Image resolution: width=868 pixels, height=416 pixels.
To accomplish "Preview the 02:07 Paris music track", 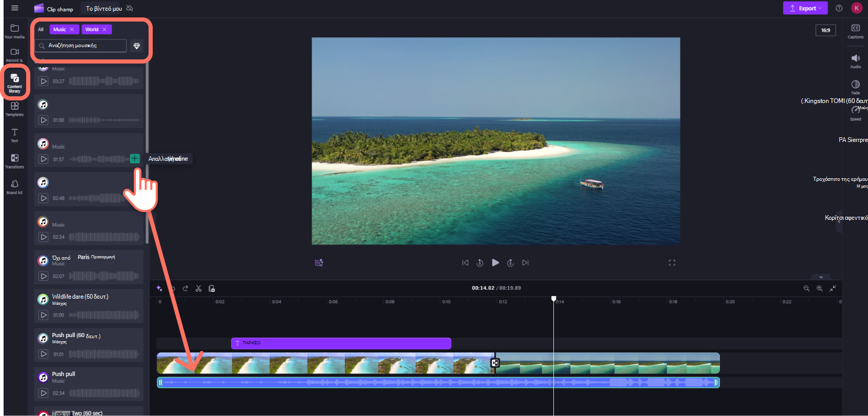I will click(x=44, y=276).
